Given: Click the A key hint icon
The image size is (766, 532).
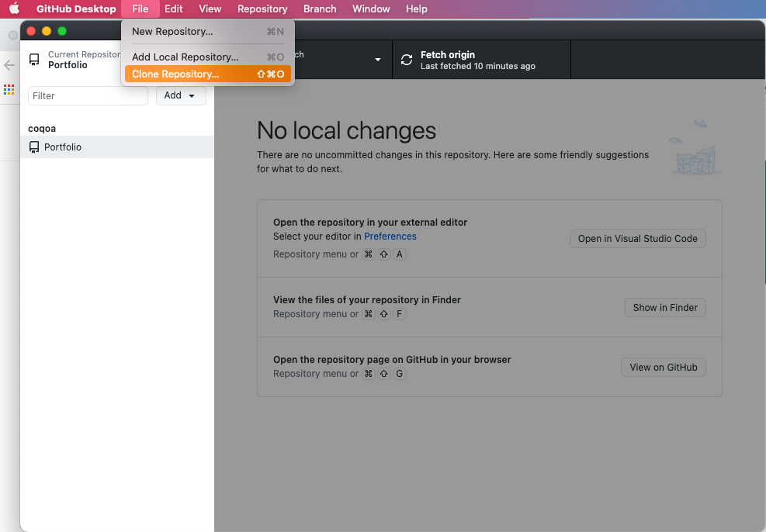Looking at the screenshot, I should click(399, 254).
